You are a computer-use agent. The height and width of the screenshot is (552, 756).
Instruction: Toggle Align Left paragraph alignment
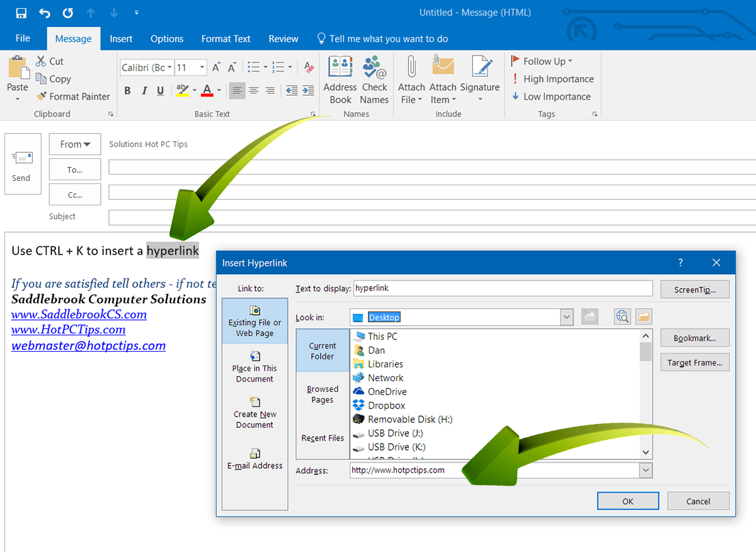[237, 91]
